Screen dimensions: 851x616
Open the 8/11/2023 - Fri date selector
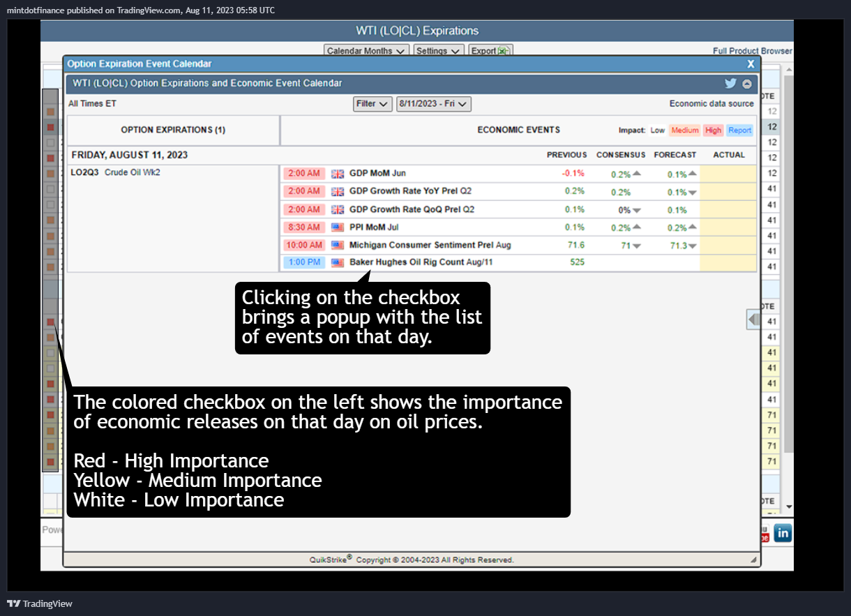tap(434, 104)
